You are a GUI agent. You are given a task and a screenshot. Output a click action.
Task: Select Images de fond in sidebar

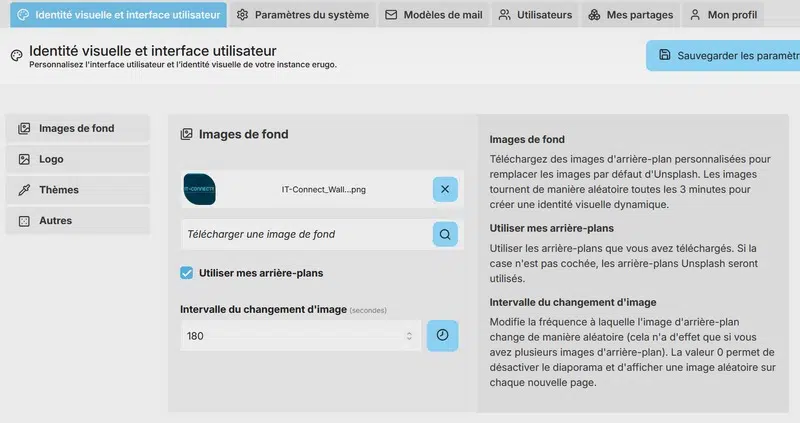(x=78, y=128)
